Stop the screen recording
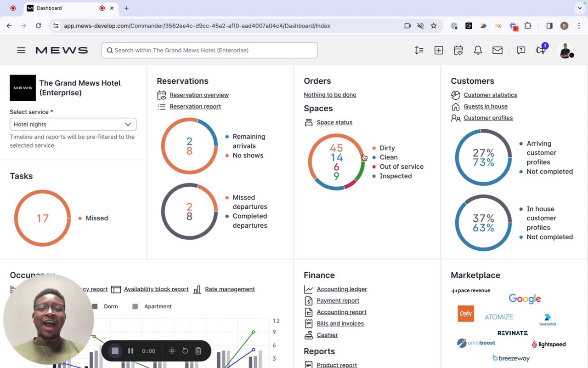This screenshot has height=368, width=588. point(115,351)
